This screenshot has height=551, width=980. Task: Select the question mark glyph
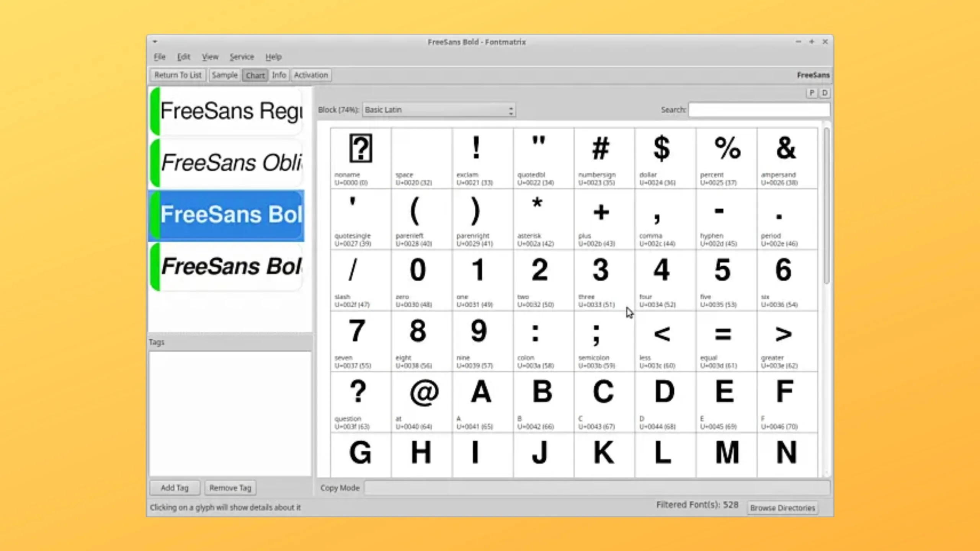click(361, 402)
